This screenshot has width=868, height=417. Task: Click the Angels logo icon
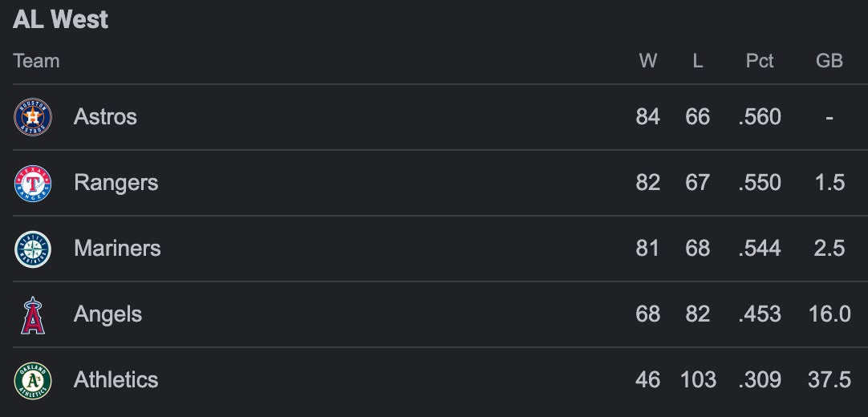[x=33, y=314]
